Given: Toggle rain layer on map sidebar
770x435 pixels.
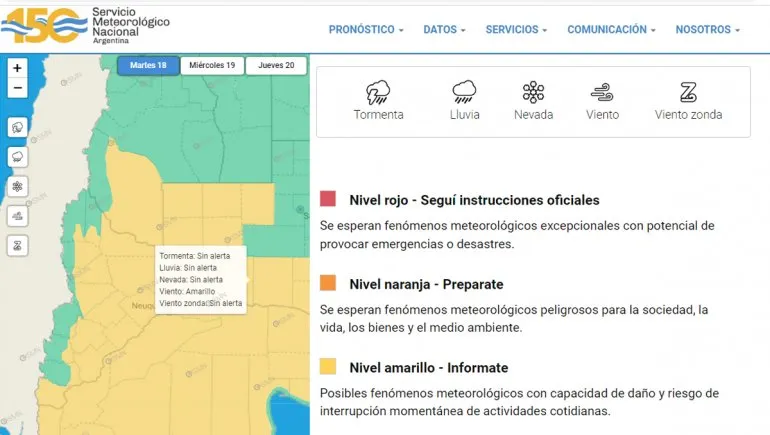Looking at the screenshot, I should [x=17, y=157].
